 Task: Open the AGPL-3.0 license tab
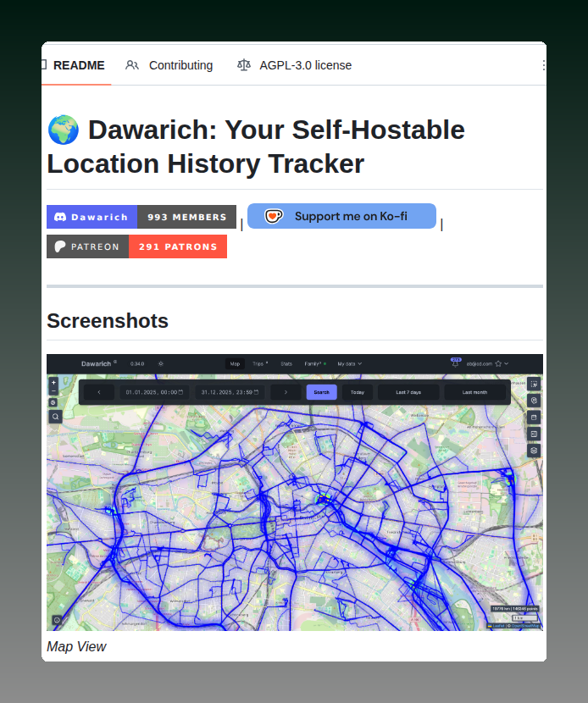point(294,65)
